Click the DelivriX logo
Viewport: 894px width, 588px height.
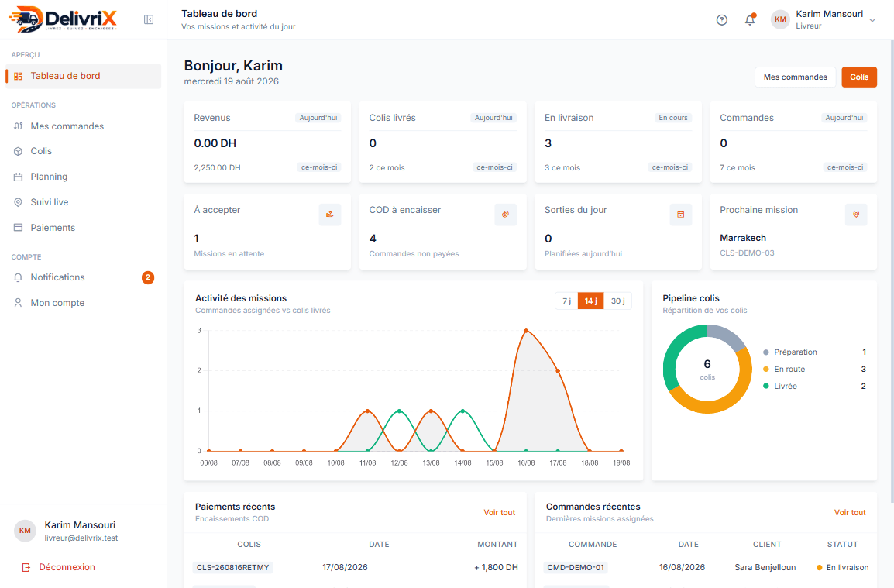point(63,19)
